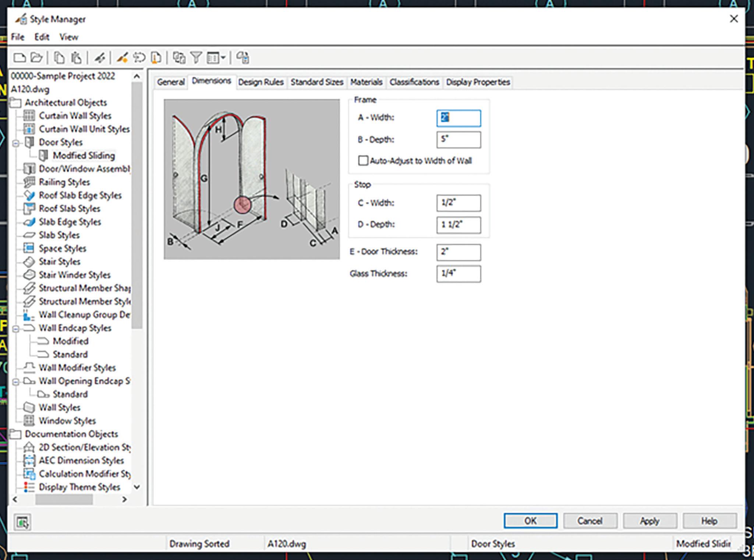Click the Stair Winder Styles icon
Viewport: 754px width, 560px height.
point(29,275)
